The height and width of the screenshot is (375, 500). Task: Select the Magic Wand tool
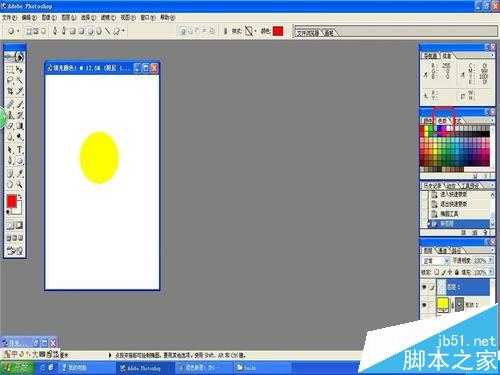tap(20, 80)
